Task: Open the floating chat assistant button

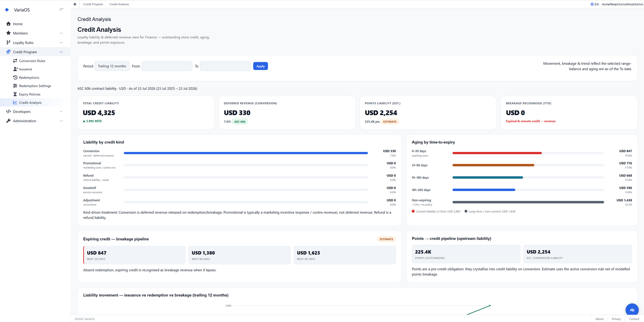Action: coord(632,310)
